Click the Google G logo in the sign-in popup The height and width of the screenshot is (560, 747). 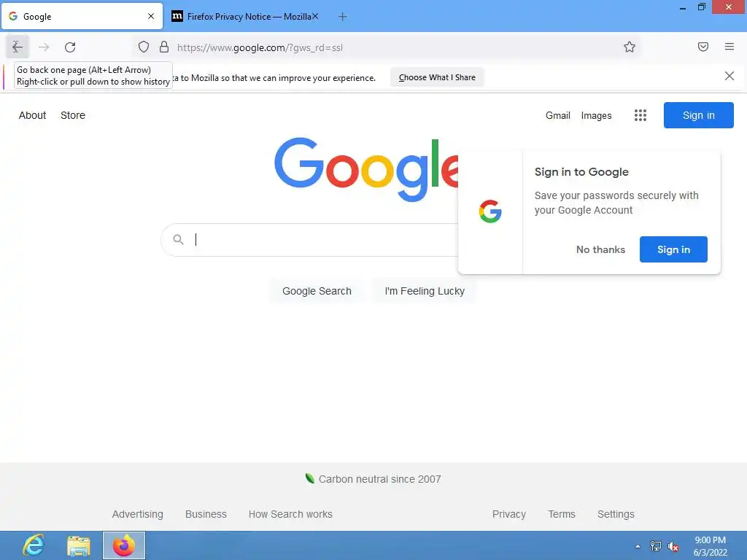click(x=490, y=211)
